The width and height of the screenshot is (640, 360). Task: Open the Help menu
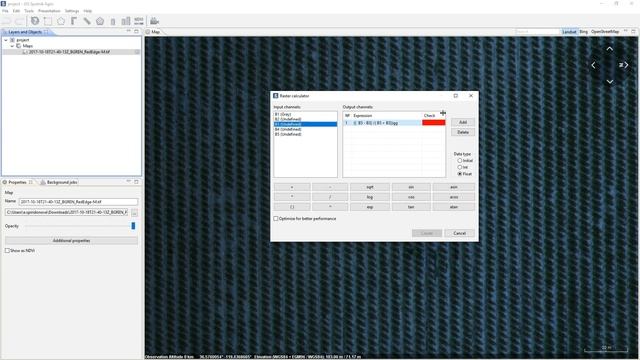(x=88, y=11)
